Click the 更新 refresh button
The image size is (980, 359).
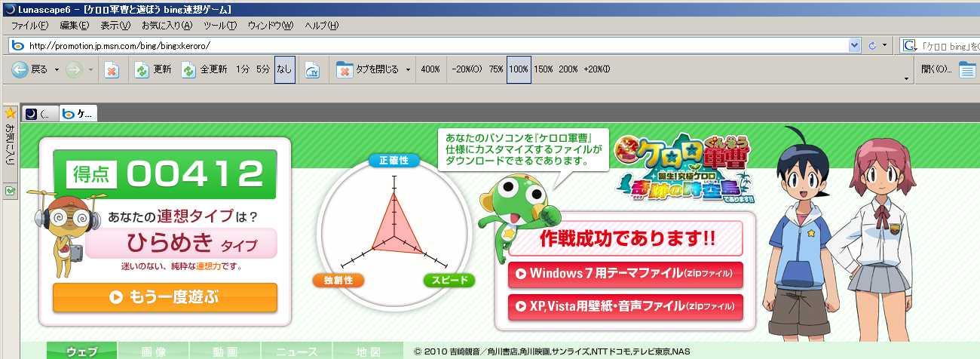click(152, 69)
